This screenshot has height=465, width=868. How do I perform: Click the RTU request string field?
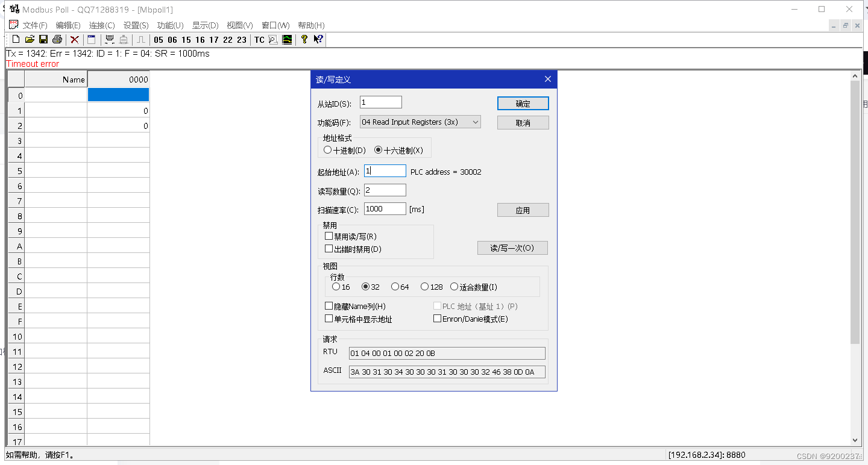click(x=447, y=353)
